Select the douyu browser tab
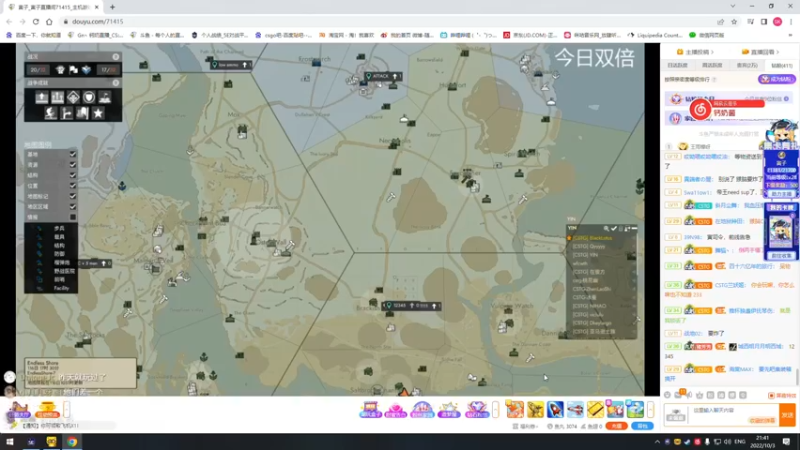Image resolution: width=800 pixels, height=450 pixels. coord(53,7)
